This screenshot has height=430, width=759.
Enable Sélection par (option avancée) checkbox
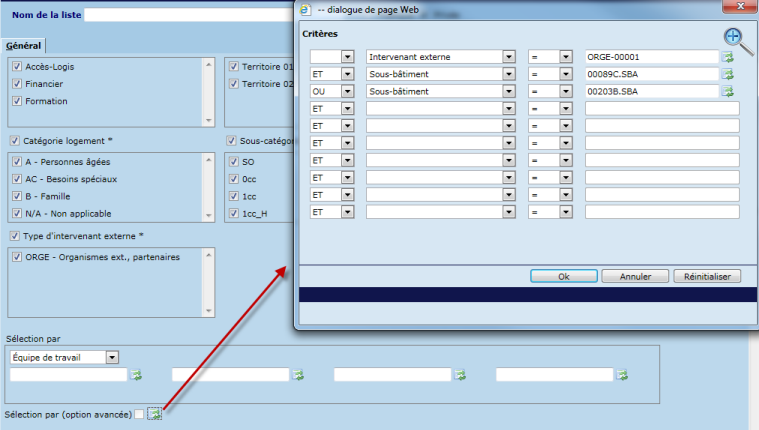(139, 414)
